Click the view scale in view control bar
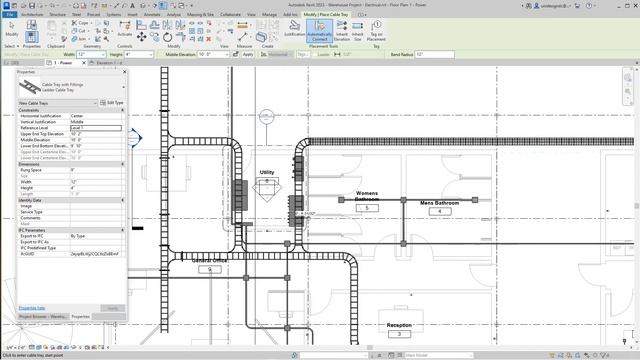 pyautogui.click(x=16, y=348)
